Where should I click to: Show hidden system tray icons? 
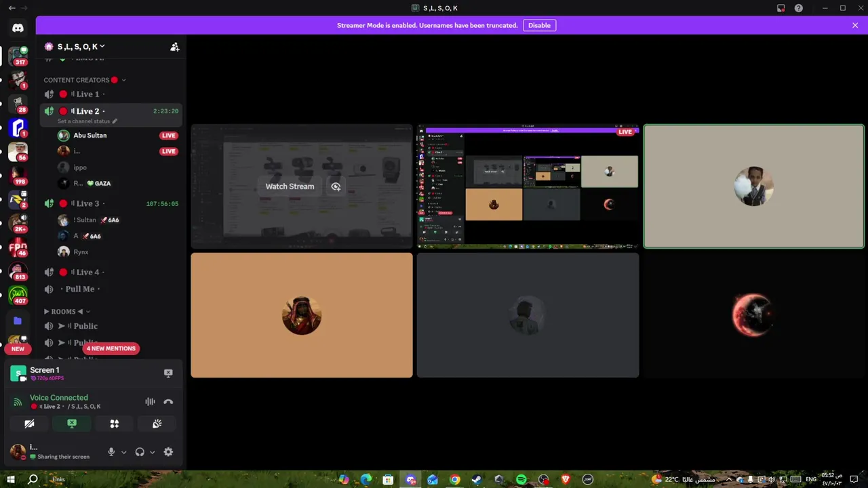(x=729, y=479)
